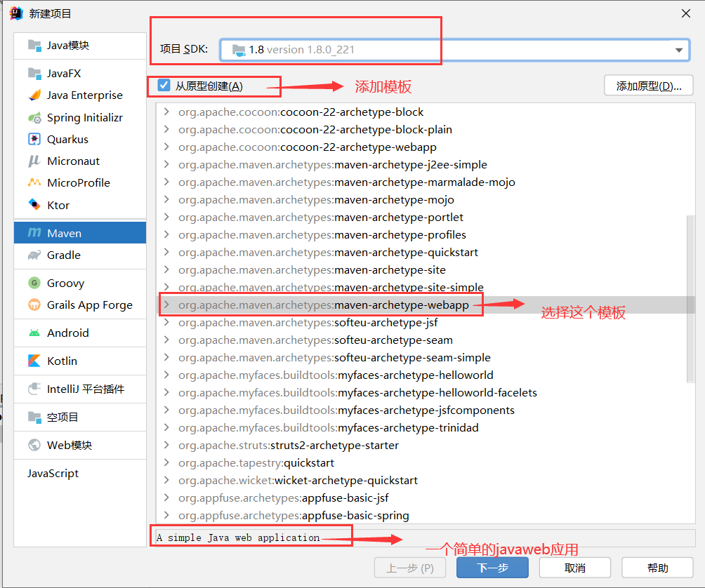Image resolution: width=705 pixels, height=588 pixels.
Task: Select maven-archetype-marmalade-mojo row
Action: coord(426,182)
